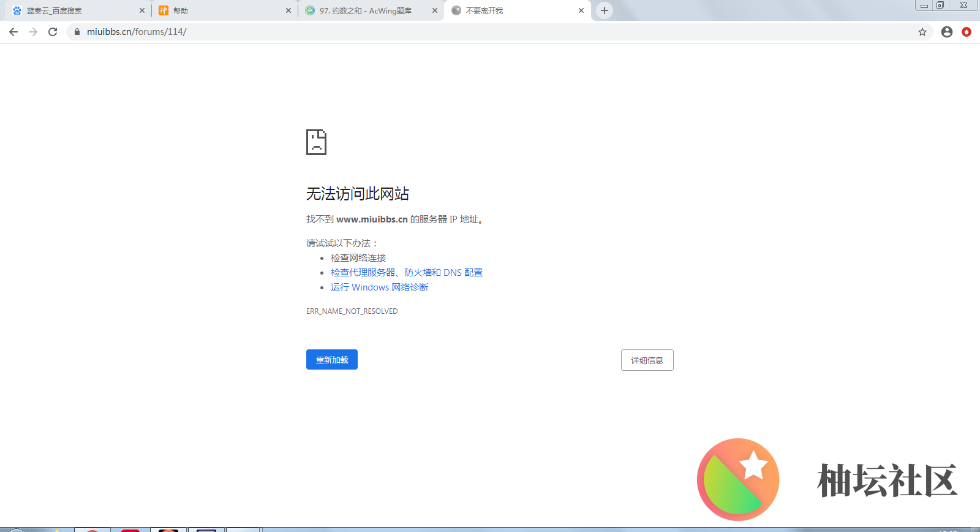
Task: Go back using the browser back arrow
Action: click(13, 32)
